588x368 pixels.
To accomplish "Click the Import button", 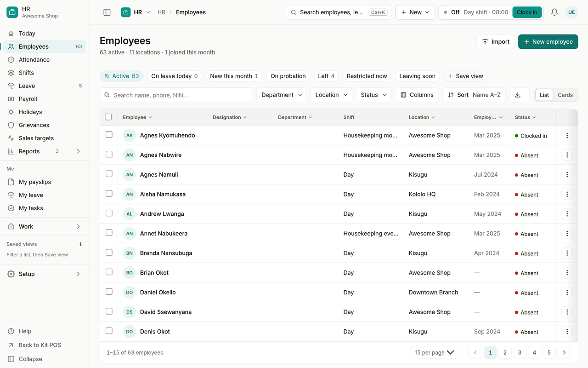I will 496,41.
